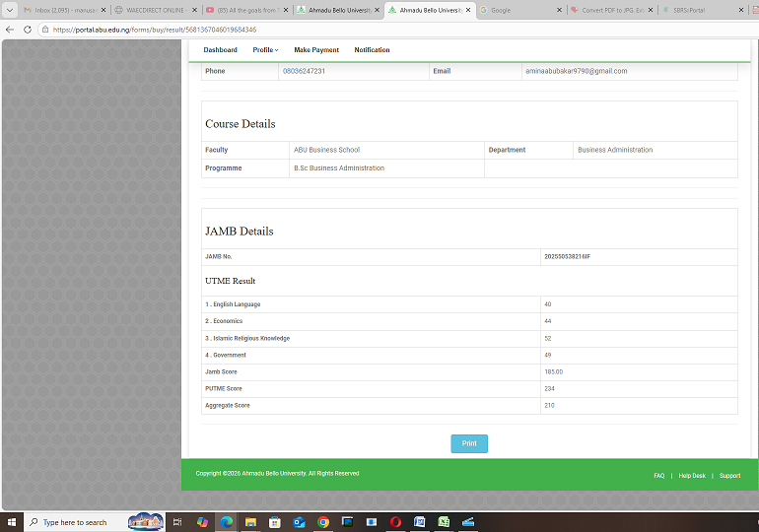
Task: Open the tab list dropdown arrow
Action: [x=9, y=10]
